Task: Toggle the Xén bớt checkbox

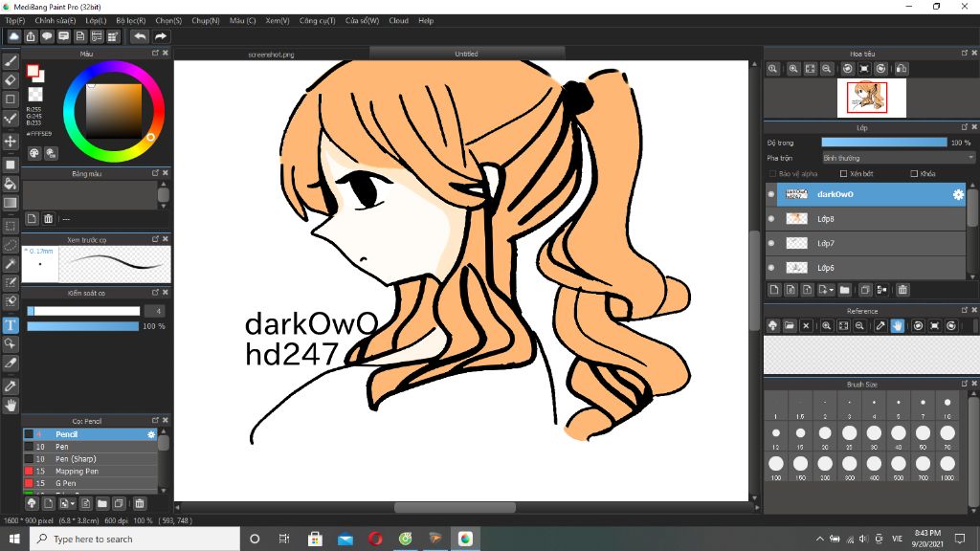Action: pos(843,174)
